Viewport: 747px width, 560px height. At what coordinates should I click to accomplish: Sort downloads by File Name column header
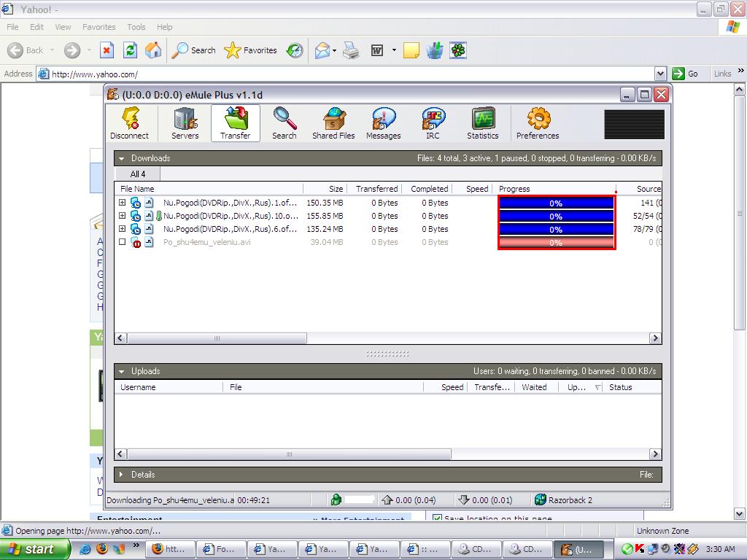[209, 189]
